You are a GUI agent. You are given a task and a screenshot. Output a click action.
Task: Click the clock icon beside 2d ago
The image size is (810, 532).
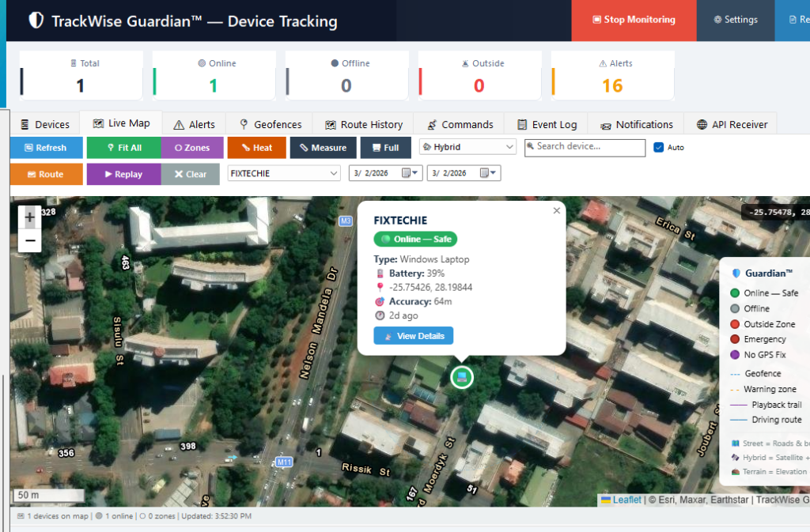(x=380, y=315)
